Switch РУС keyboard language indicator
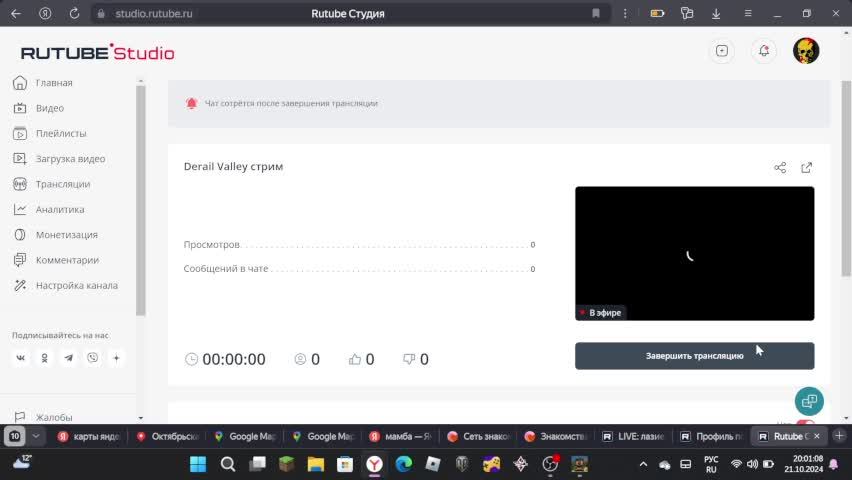 [x=711, y=464]
